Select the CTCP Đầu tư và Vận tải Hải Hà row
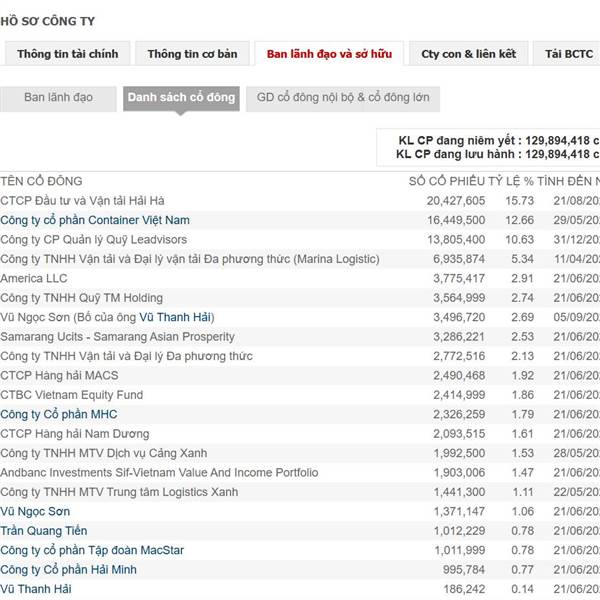The image size is (600, 600). tap(300, 201)
